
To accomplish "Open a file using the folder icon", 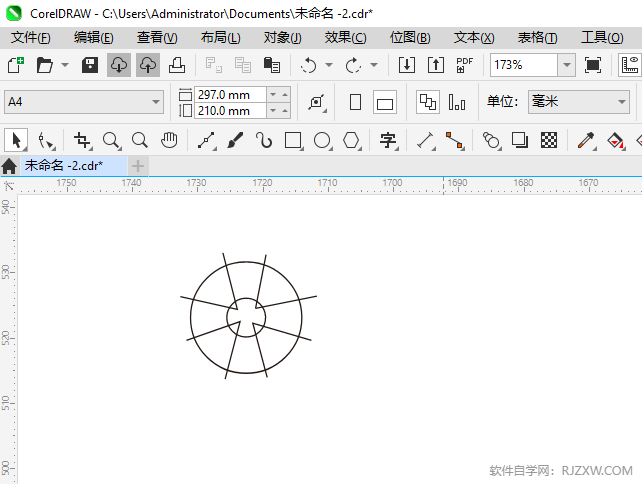I will [x=44, y=65].
